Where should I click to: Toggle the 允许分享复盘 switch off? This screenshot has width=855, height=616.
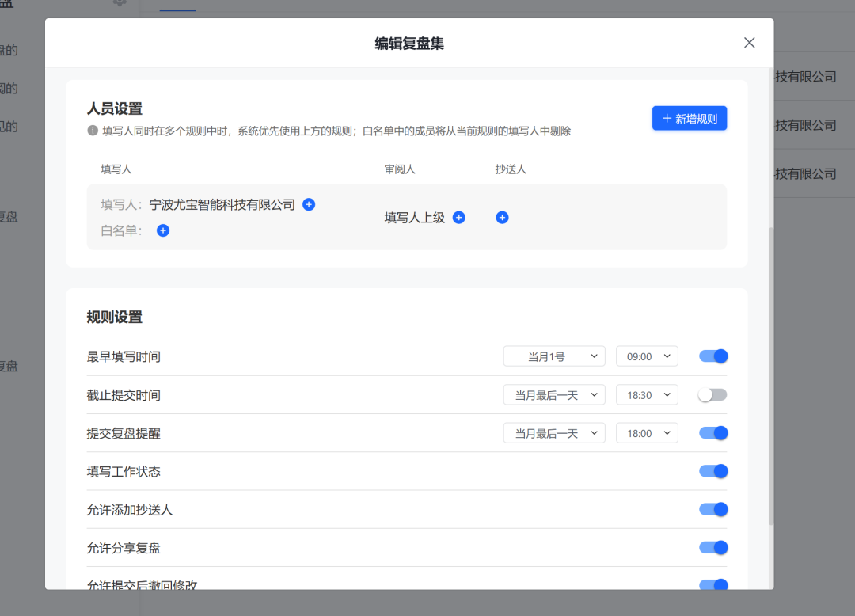click(x=712, y=547)
